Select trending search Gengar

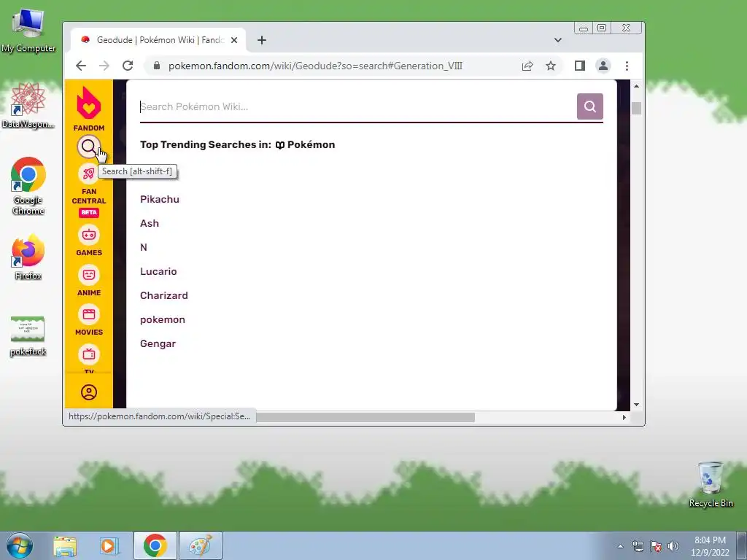pos(158,343)
